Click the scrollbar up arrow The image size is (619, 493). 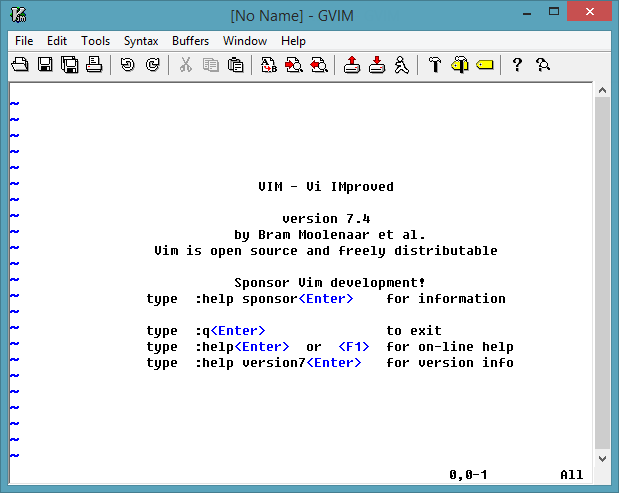pyautogui.click(x=602, y=90)
